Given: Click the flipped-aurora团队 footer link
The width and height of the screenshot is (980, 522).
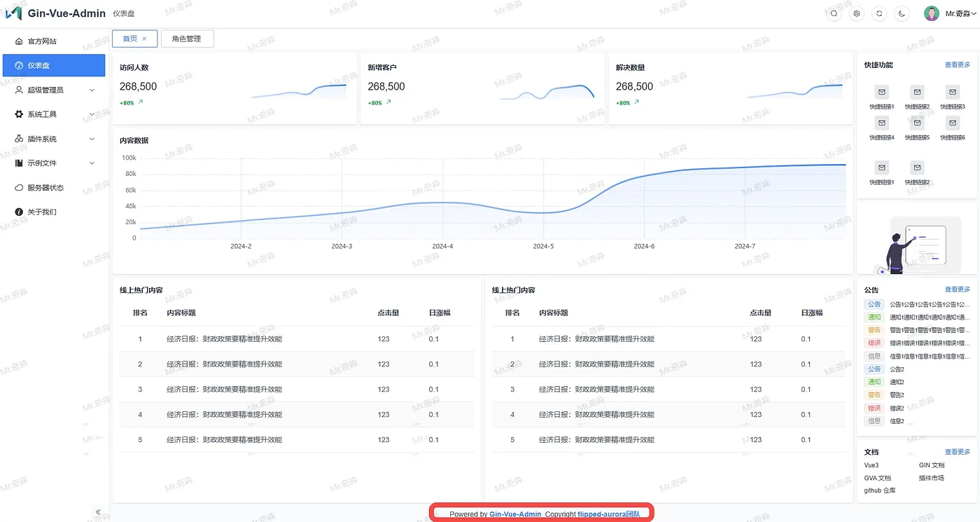Looking at the screenshot, I should point(609,514).
